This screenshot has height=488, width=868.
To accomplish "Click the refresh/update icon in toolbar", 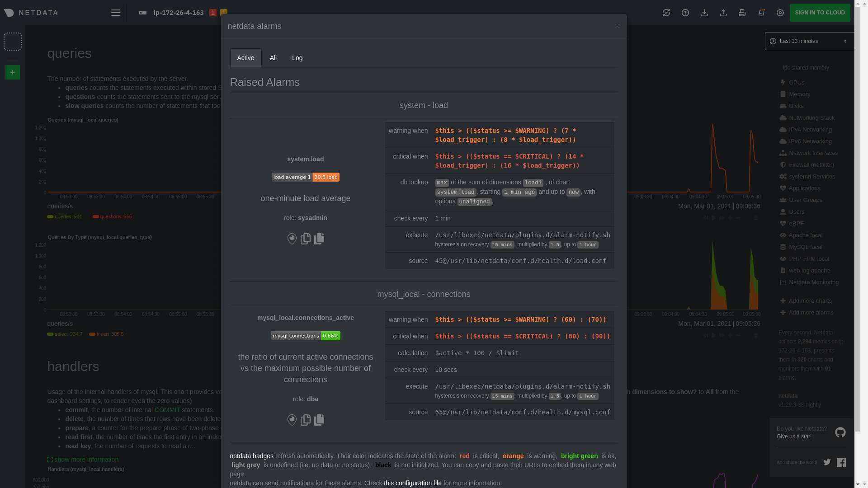I will coord(666,13).
